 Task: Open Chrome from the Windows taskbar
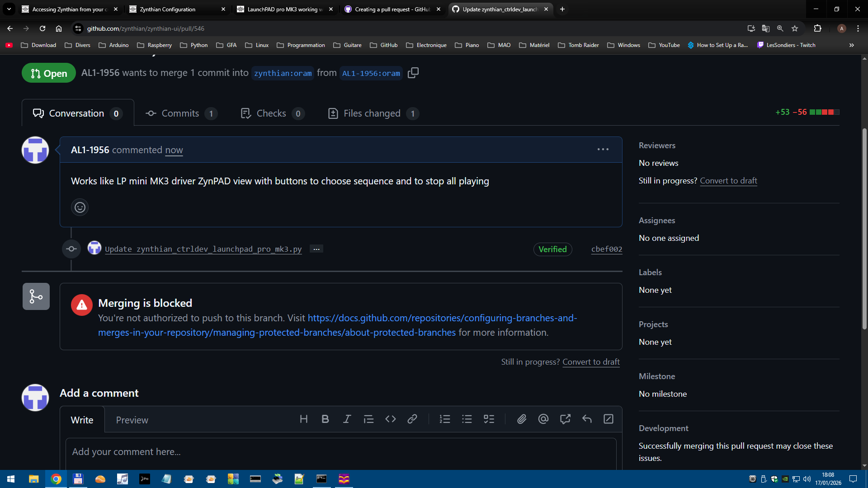click(x=56, y=479)
